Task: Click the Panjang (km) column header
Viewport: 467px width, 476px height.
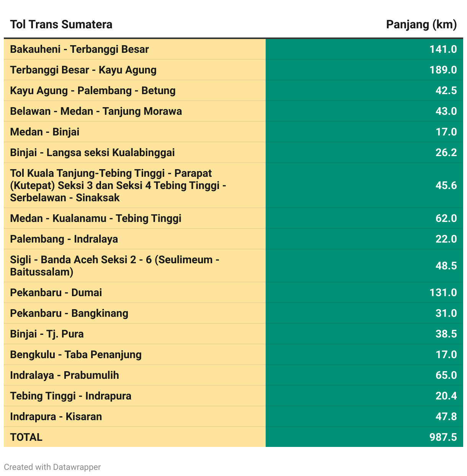Action: [x=421, y=24]
